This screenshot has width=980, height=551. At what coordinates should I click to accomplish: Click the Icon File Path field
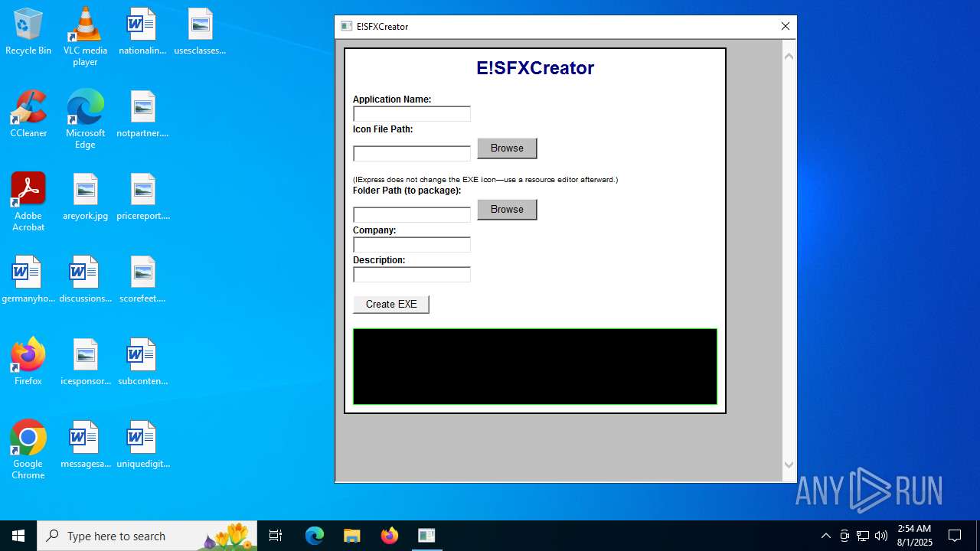(x=412, y=153)
